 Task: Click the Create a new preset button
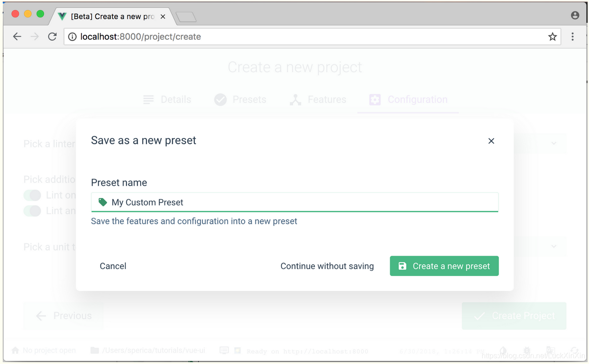pyautogui.click(x=444, y=266)
